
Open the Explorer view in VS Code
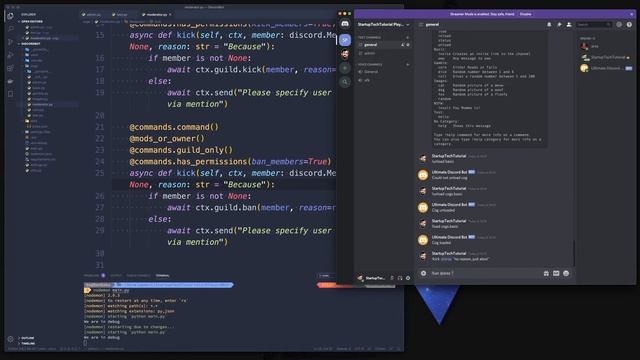click(11, 16)
